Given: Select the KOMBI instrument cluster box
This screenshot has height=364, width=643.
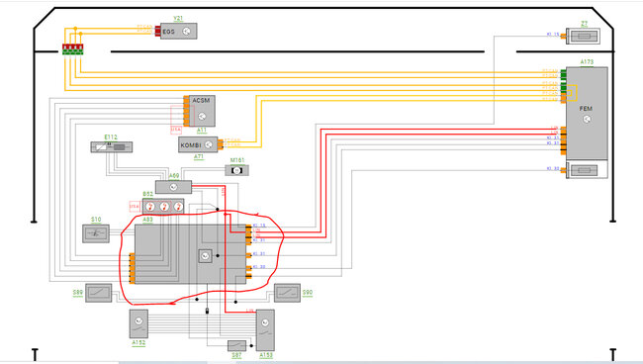Looking at the screenshot, I should tap(198, 144).
